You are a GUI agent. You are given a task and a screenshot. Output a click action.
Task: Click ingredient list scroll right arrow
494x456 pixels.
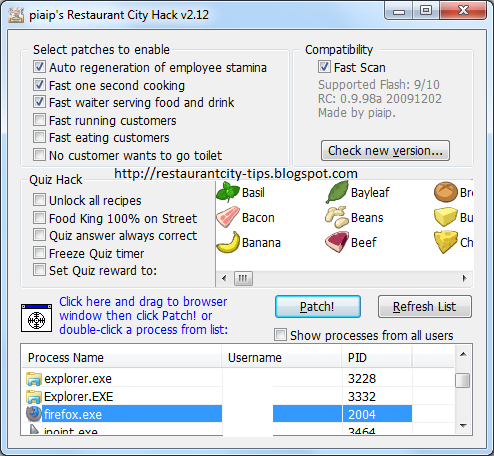(465, 278)
